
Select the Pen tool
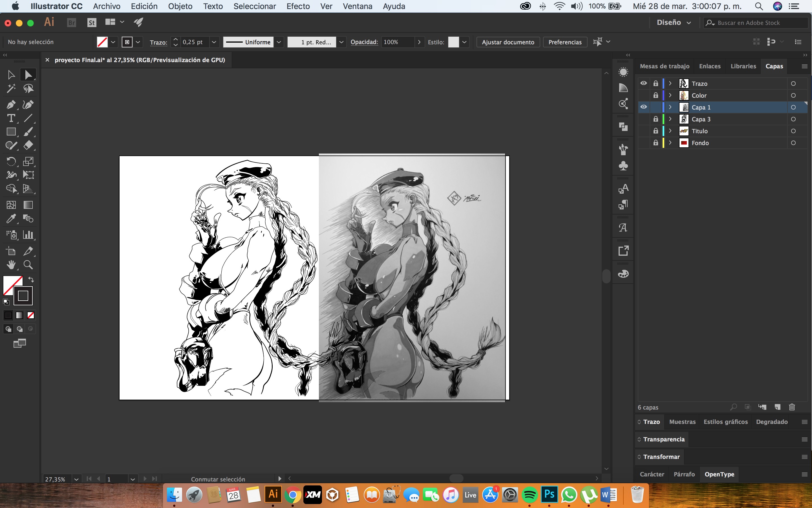(11, 104)
